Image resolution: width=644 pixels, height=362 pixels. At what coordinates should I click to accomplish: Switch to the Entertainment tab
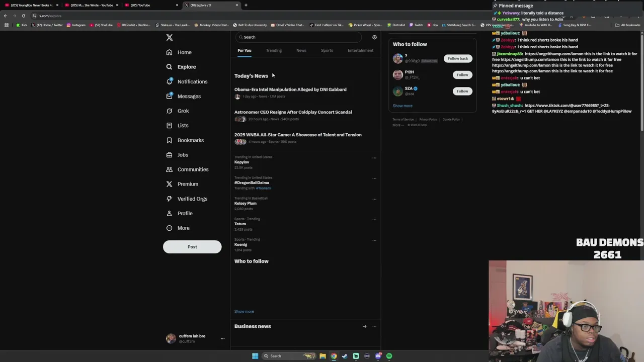pyautogui.click(x=360, y=50)
